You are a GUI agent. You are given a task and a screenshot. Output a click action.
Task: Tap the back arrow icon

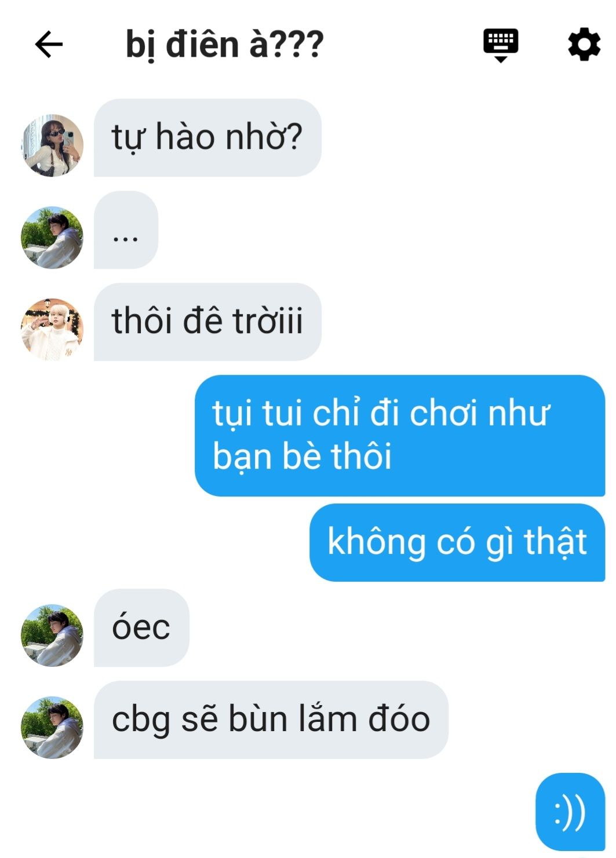click(x=49, y=45)
